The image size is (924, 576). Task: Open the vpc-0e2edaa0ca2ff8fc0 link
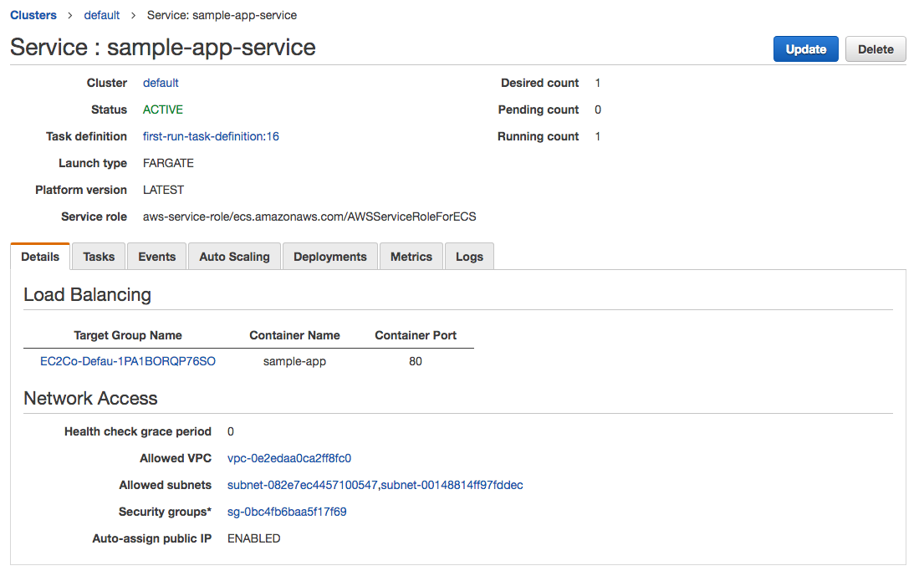(x=289, y=458)
